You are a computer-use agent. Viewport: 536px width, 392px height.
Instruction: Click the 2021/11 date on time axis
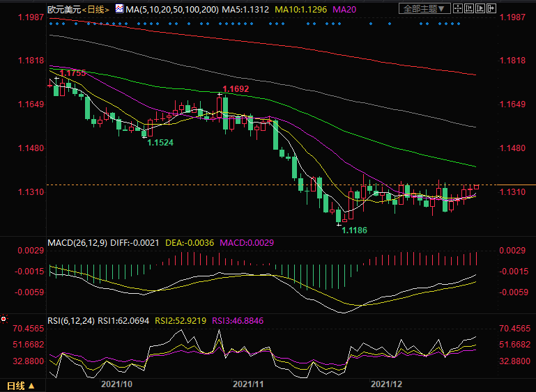point(247,384)
